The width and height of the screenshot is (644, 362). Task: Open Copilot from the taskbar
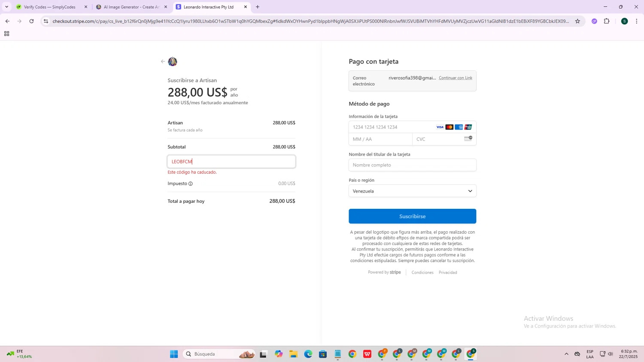coord(279,354)
